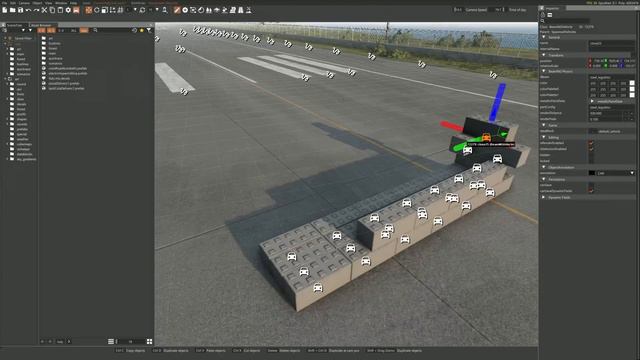This screenshot has height=360, width=640.
Task: Toggle the hidden checkbox in Editing section
Action: [x=591, y=155]
